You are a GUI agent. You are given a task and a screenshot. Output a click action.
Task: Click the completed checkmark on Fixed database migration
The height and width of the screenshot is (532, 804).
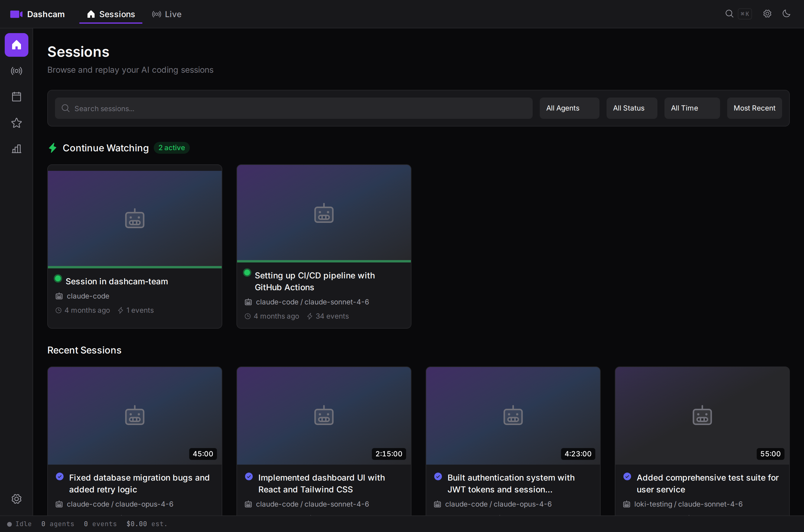coord(60,476)
